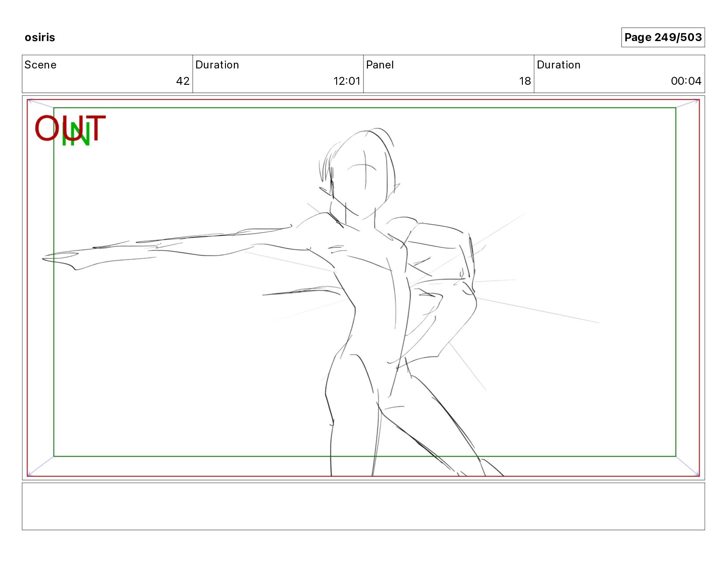Click the 'osiris' project title

[x=40, y=38]
